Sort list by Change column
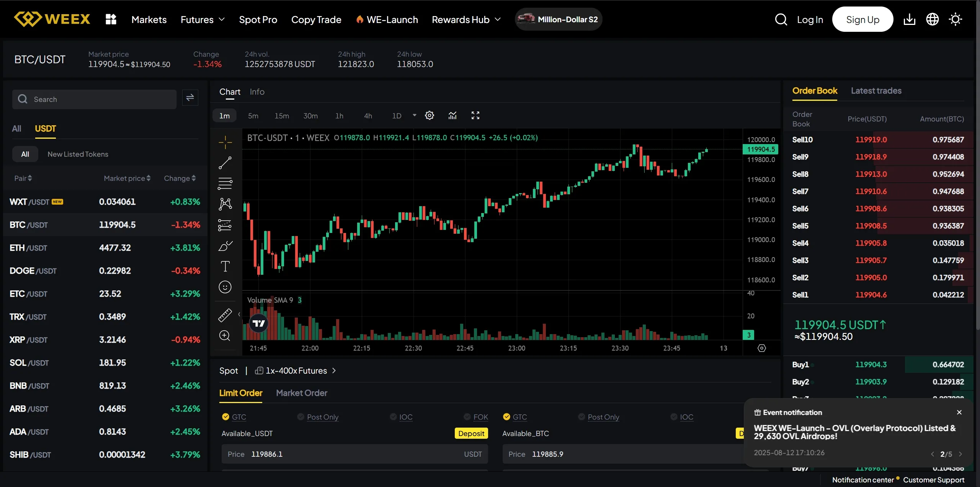 coord(180,178)
